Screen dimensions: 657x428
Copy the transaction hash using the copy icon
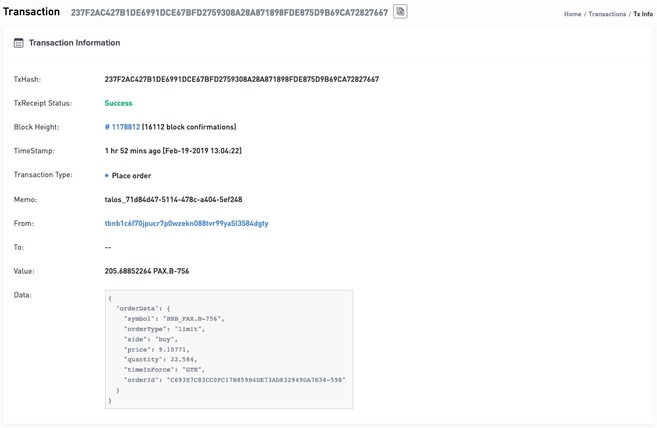[400, 12]
